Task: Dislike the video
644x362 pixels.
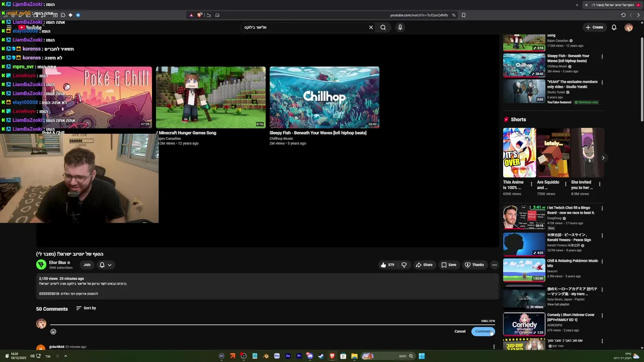Action: click(x=404, y=265)
